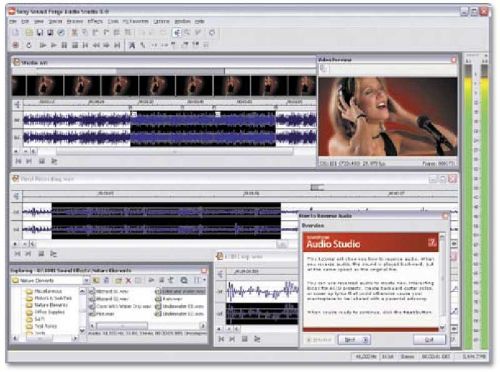Click the red Record button in transport bar
Screen dimensions: 500x372
tap(16, 45)
